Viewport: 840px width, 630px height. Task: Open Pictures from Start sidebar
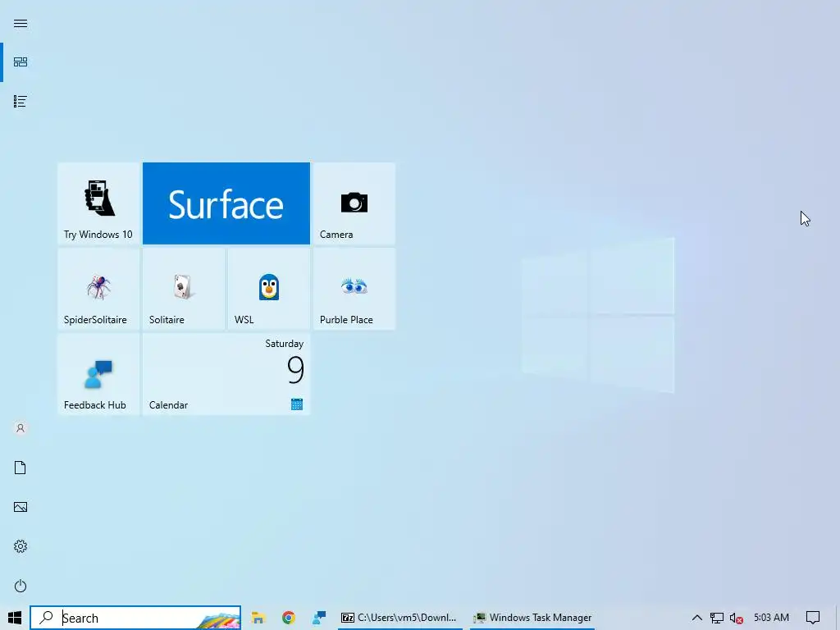tap(21, 507)
